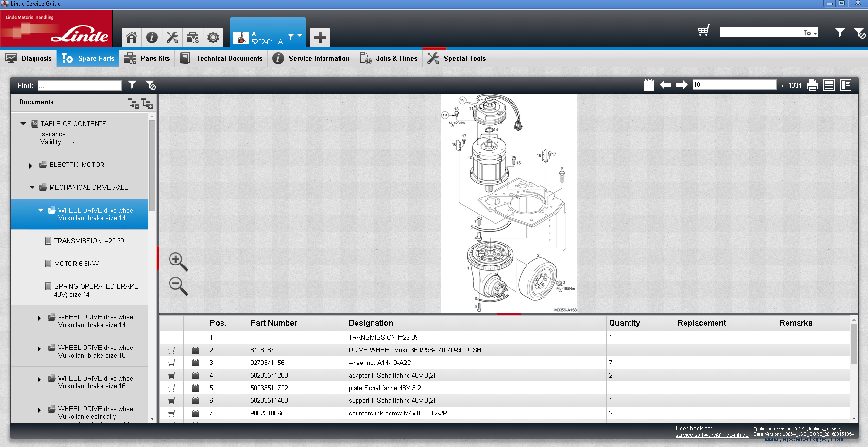Open the notepad icon on the navigation bar
This screenshot has width=868, height=447.
[x=648, y=84]
